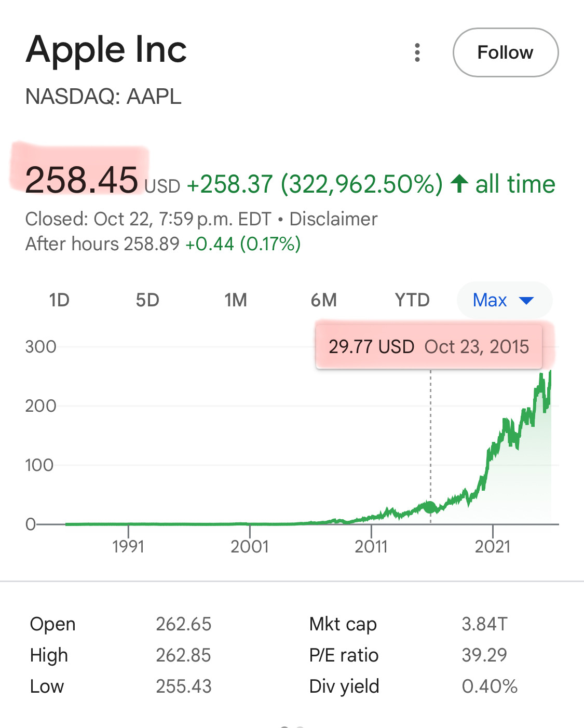584x728 pixels.
Task: Click the 2021 label on chart axis
Action: click(493, 546)
